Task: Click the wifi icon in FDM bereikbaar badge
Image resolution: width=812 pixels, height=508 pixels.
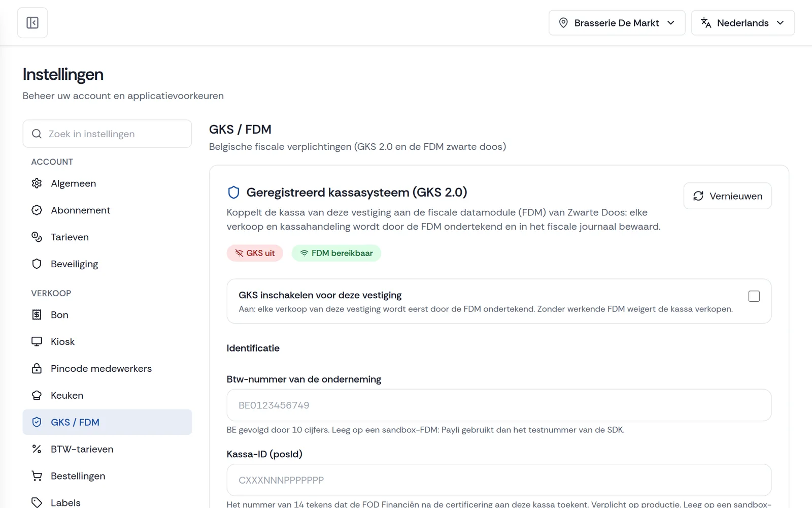Action: point(304,253)
